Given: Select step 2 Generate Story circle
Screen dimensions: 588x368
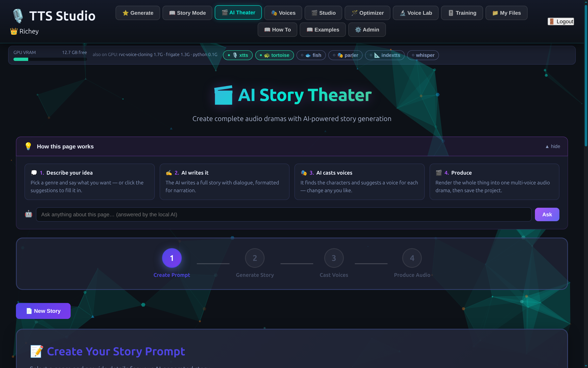Looking at the screenshot, I should coord(255,258).
